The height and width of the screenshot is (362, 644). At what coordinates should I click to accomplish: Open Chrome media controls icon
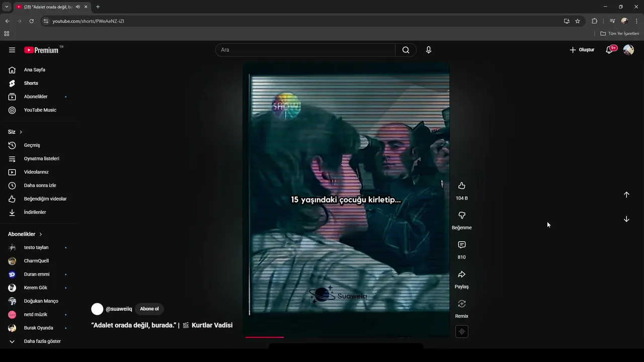coord(612,21)
